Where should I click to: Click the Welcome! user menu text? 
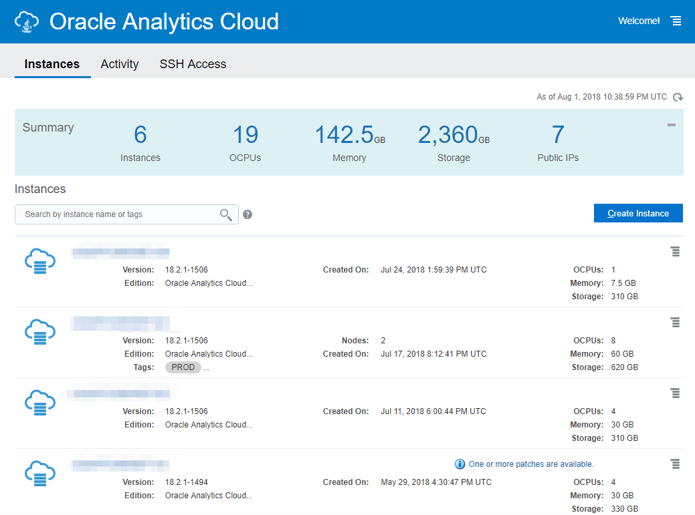(x=639, y=21)
